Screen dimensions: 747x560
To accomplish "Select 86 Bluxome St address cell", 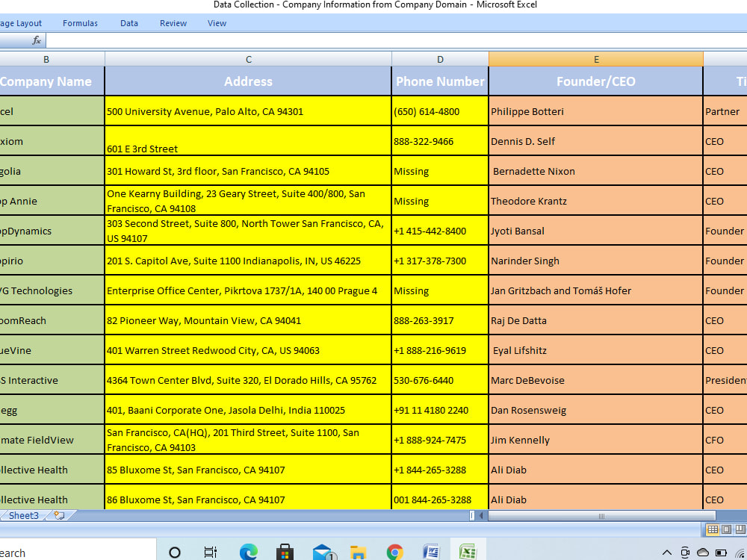I will click(x=248, y=497).
